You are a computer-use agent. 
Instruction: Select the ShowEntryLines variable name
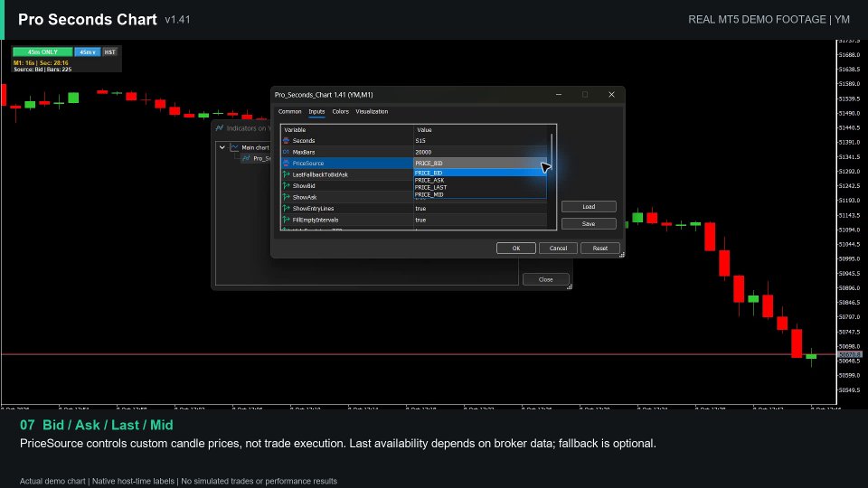313,209
